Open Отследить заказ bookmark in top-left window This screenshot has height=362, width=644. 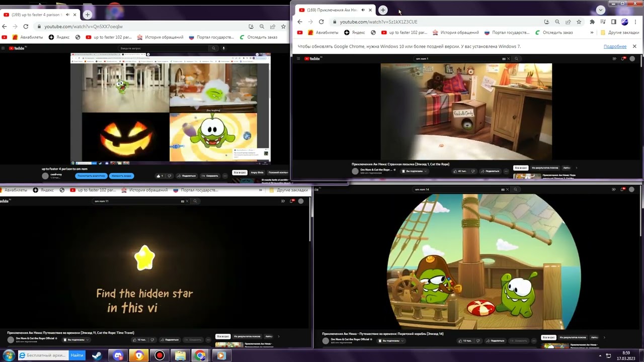coord(259,37)
